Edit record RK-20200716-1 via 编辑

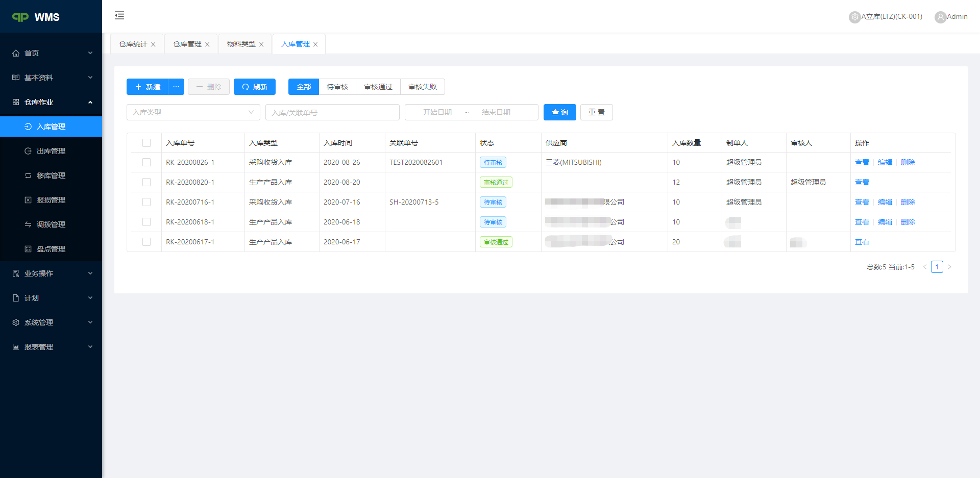(x=885, y=202)
